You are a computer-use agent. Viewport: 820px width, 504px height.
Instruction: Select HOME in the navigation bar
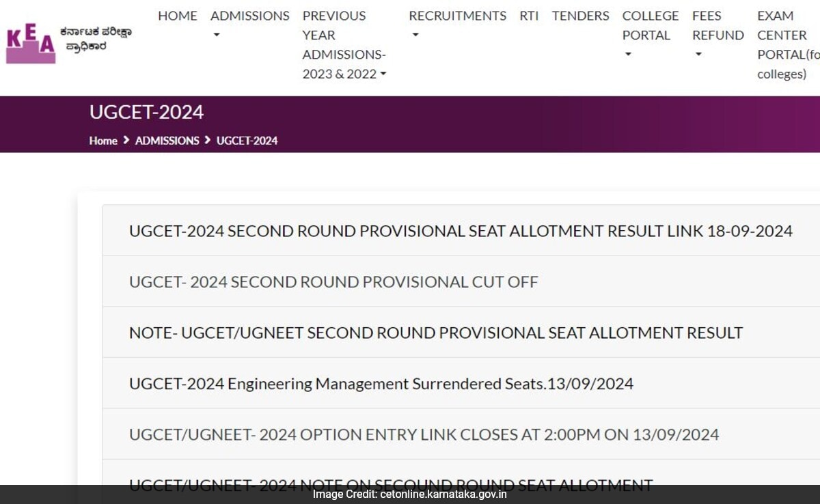177,16
